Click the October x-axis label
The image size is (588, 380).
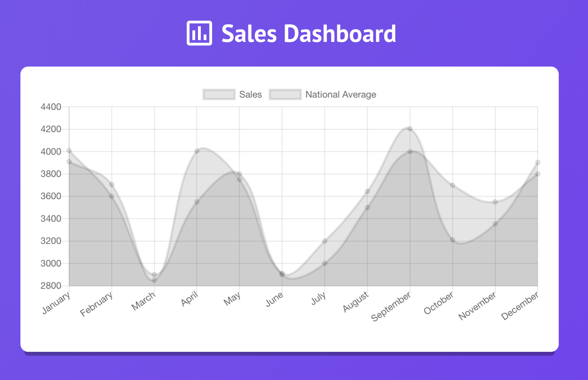439,303
